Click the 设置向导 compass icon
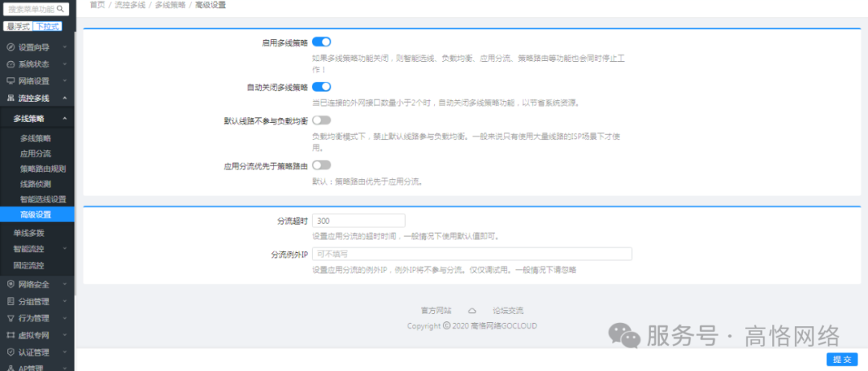This screenshot has width=868, height=371. pyautogui.click(x=10, y=47)
